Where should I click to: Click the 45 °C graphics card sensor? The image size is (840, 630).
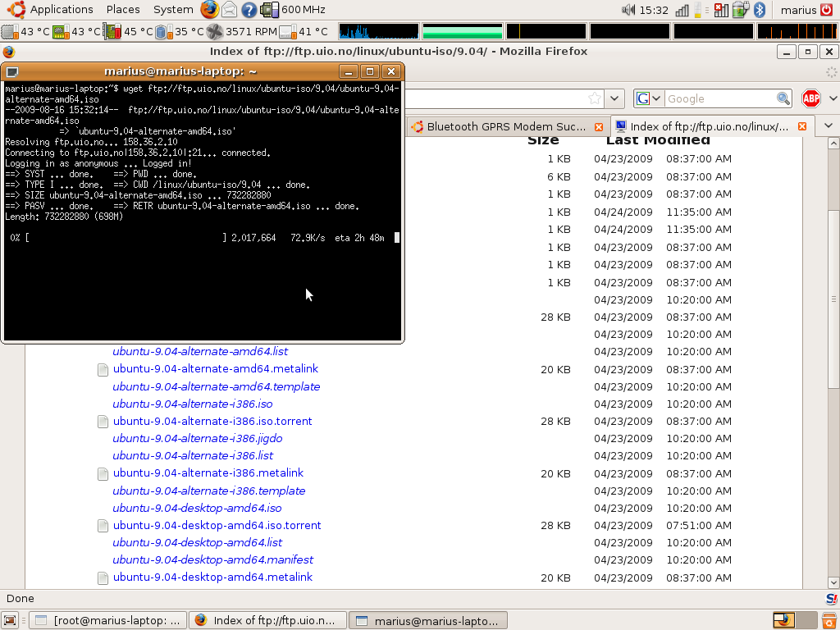[128, 32]
